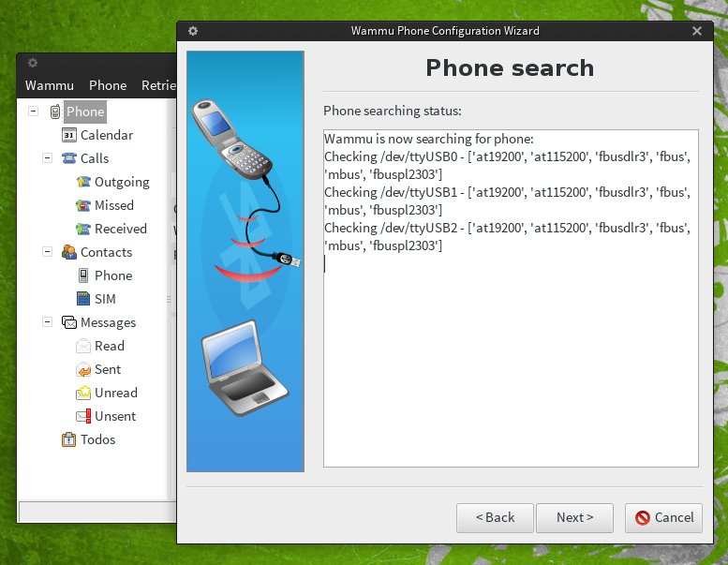
Task: Collapse the Phone root tree node
Action: coord(34,112)
